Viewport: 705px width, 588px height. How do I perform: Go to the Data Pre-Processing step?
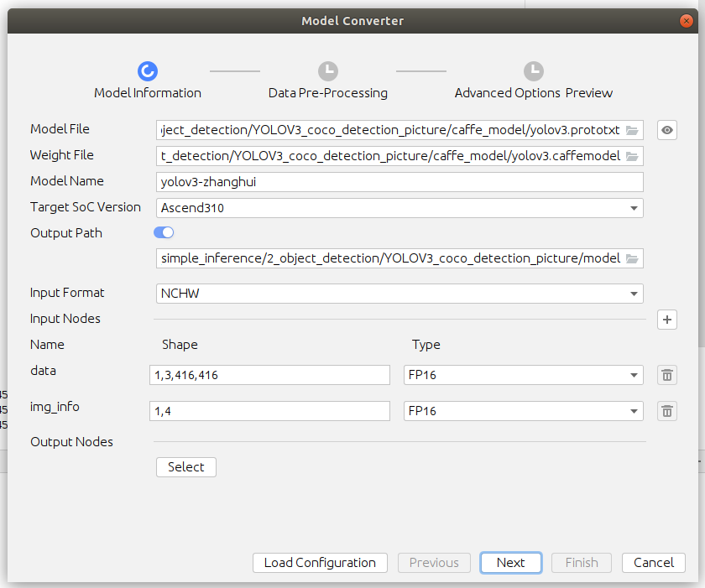[x=328, y=71]
